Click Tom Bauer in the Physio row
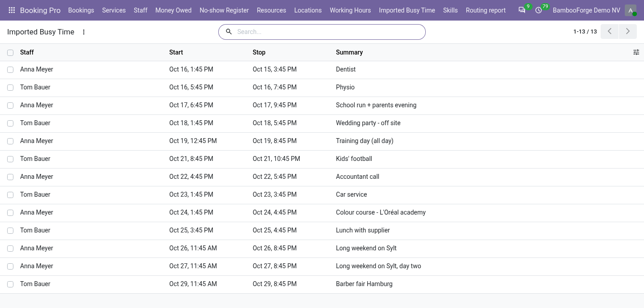The image size is (644, 308). pyautogui.click(x=35, y=87)
